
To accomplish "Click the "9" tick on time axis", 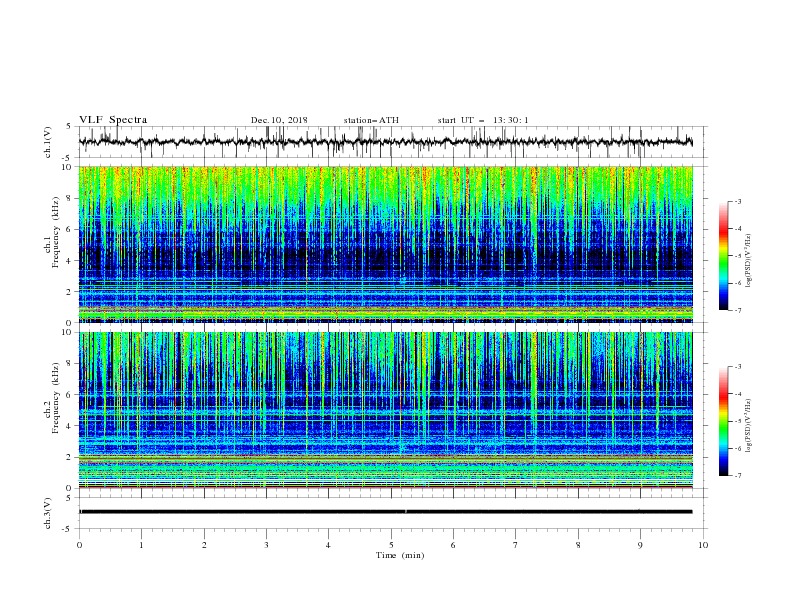I will tap(640, 545).
